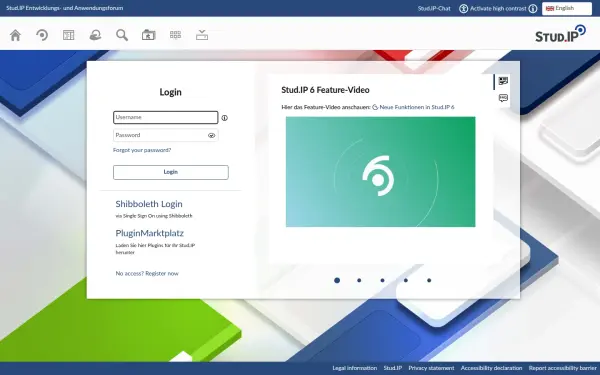600x375 pixels.
Task: Click the Stud.IP swirl icon in navigation
Action: click(x=42, y=35)
